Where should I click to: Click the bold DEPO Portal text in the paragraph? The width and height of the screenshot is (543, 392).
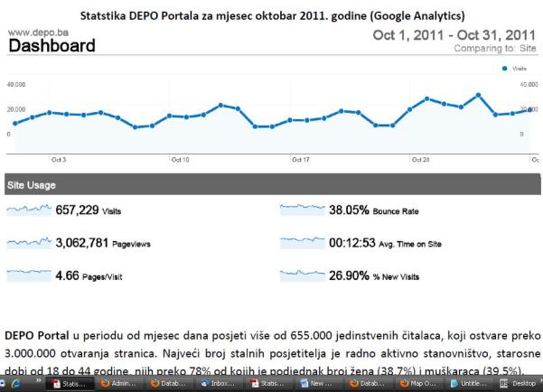[37, 336]
